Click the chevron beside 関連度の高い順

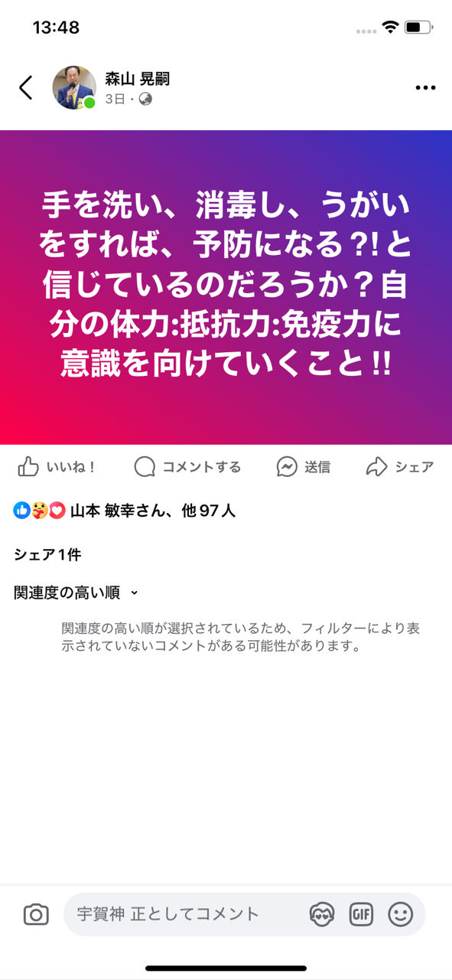[135, 593]
